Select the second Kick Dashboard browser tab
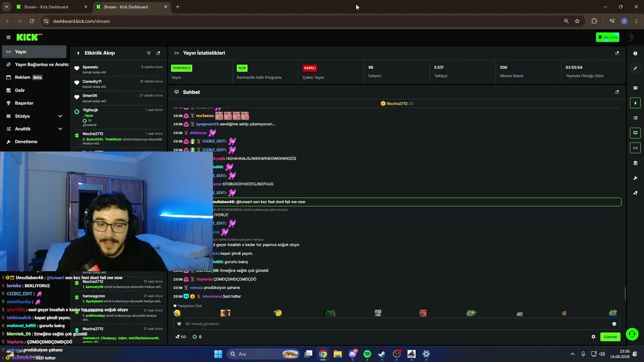Viewport: 644px width, 362px height. pyautogui.click(x=131, y=7)
